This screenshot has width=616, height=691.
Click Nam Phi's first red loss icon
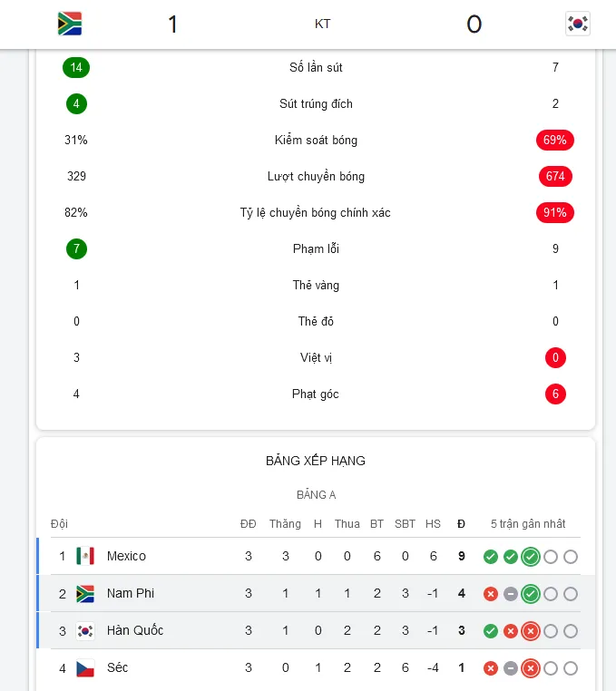click(x=490, y=594)
